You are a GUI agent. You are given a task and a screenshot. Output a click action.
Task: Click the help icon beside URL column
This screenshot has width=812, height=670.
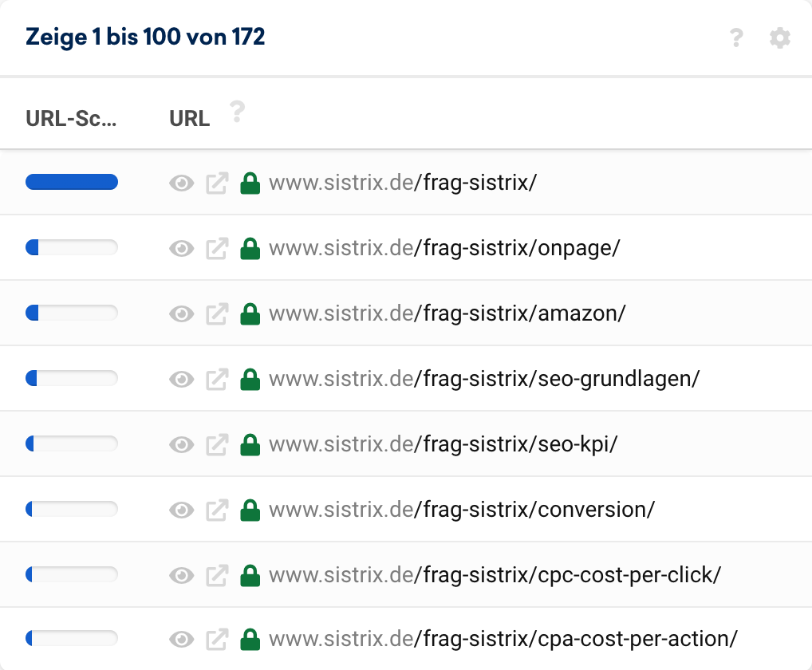pos(236,112)
